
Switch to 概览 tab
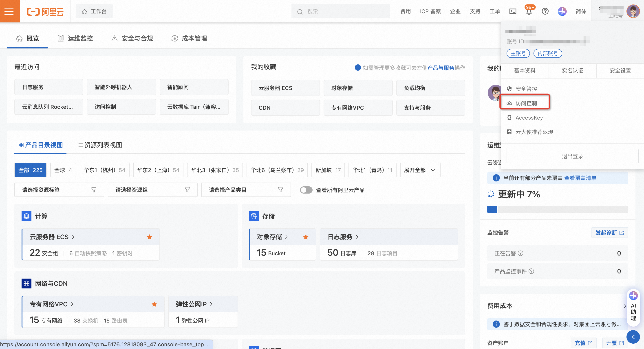click(27, 38)
